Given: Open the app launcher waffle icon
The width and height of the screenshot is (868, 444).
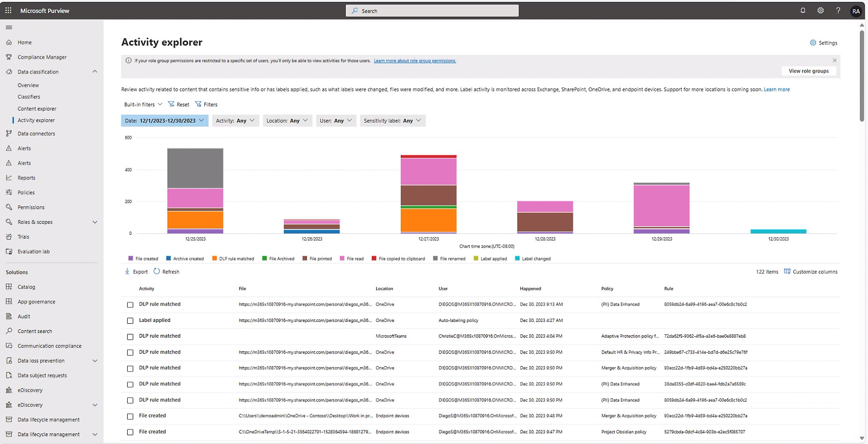Looking at the screenshot, I should (x=8, y=10).
